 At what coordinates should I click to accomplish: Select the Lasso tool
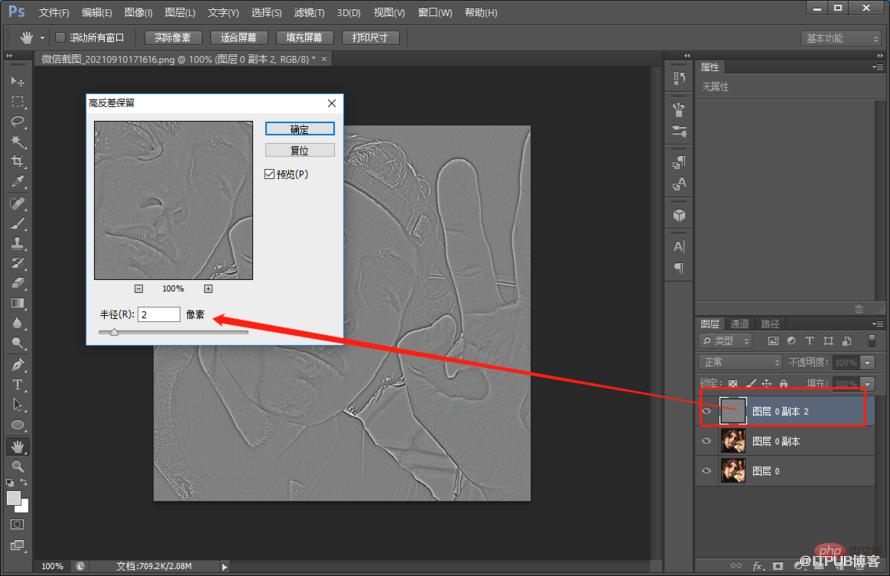18,121
